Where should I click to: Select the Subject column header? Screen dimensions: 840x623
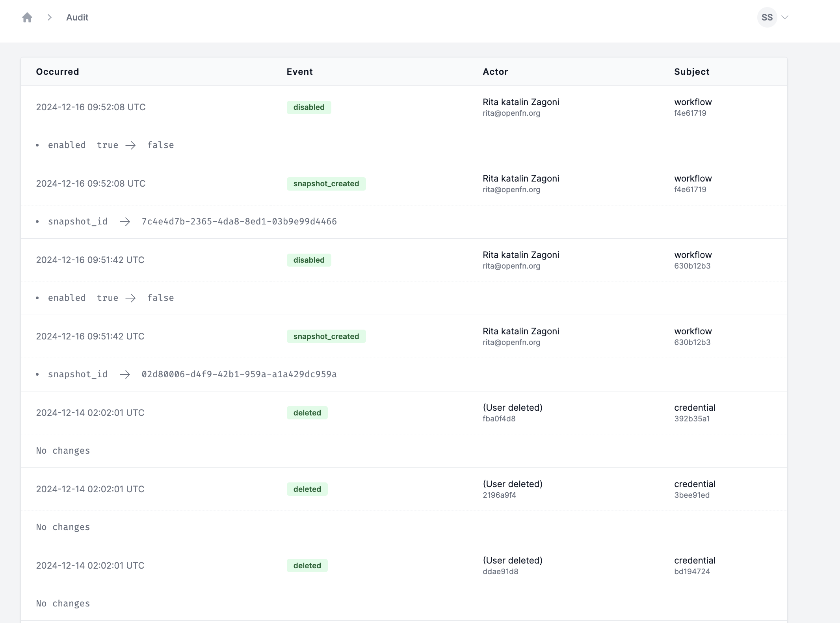[x=691, y=71]
